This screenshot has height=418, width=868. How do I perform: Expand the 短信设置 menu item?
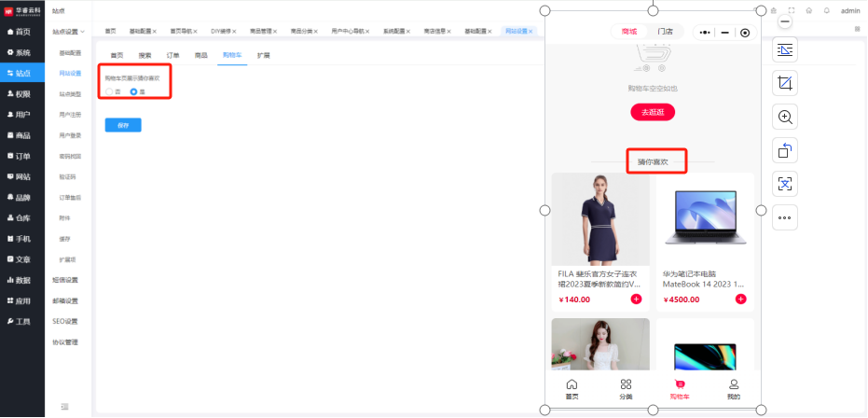pos(65,280)
